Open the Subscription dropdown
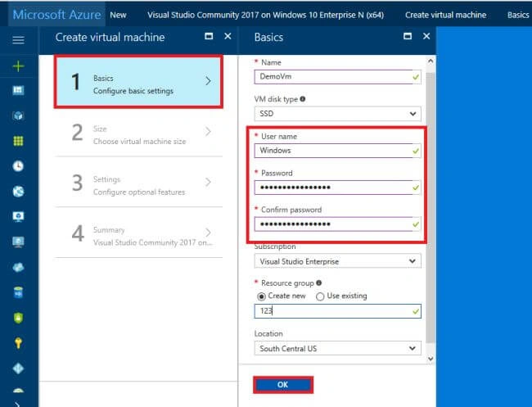The height and width of the screenshot is (407, 532). click(337, 261)
